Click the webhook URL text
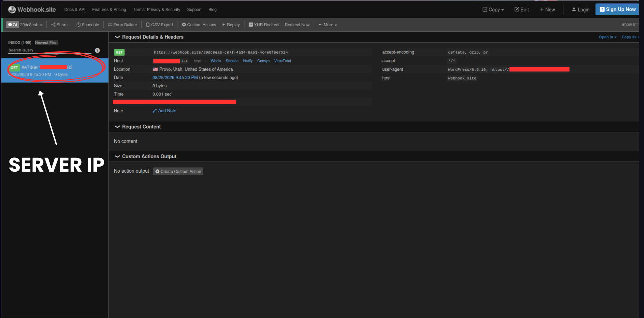 (x=221, y=52)
